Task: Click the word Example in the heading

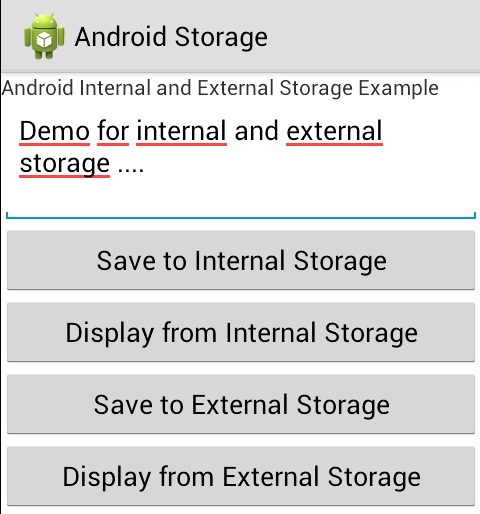Action: [x=398, y=89]
